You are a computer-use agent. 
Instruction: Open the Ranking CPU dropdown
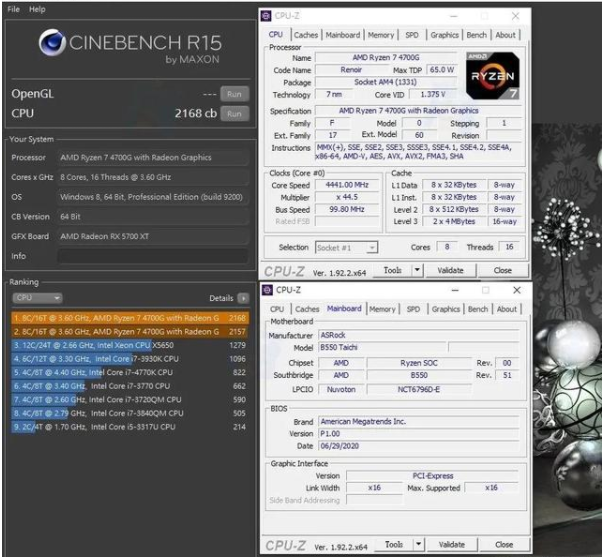pyautogui.click(x=37, y=298)
